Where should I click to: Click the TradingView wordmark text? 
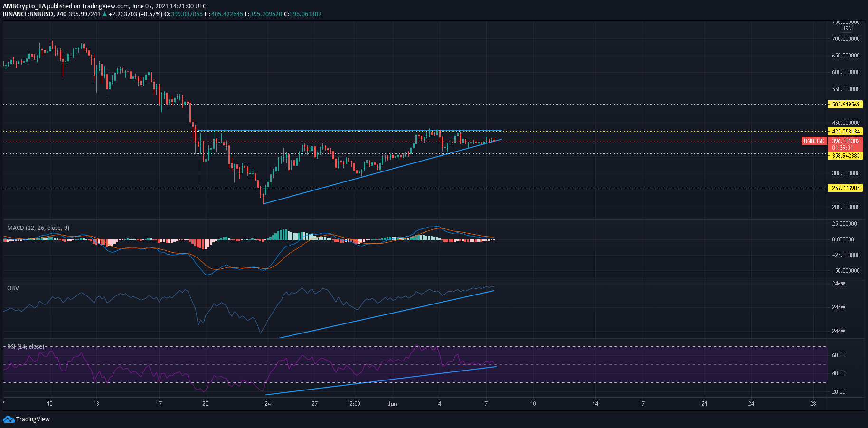[x=33, y=419]
